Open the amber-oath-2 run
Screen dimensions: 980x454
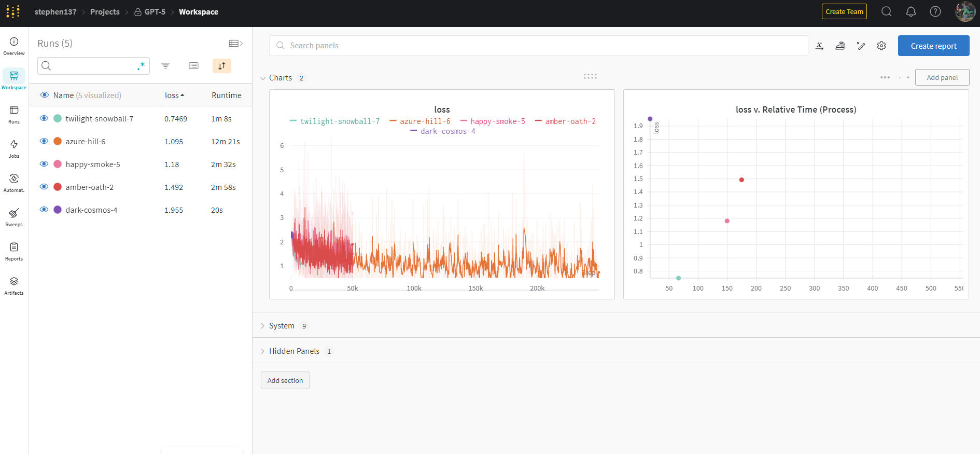[90, 187]
